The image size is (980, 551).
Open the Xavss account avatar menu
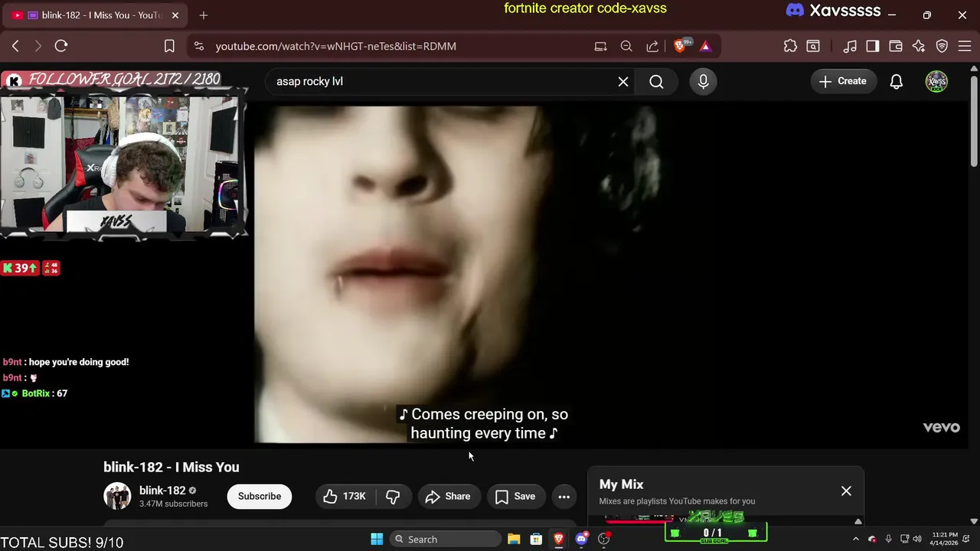(936, 81)
